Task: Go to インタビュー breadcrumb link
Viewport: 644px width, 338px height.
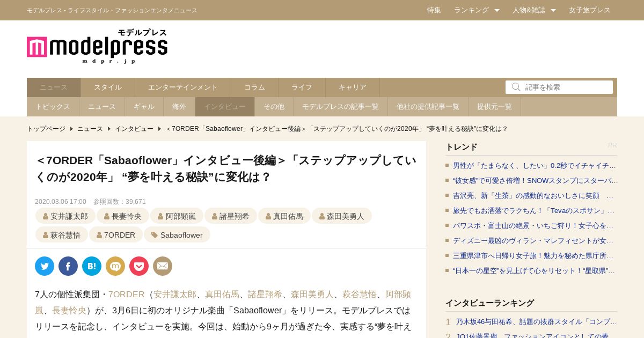Action: click(x=134, y=129)
